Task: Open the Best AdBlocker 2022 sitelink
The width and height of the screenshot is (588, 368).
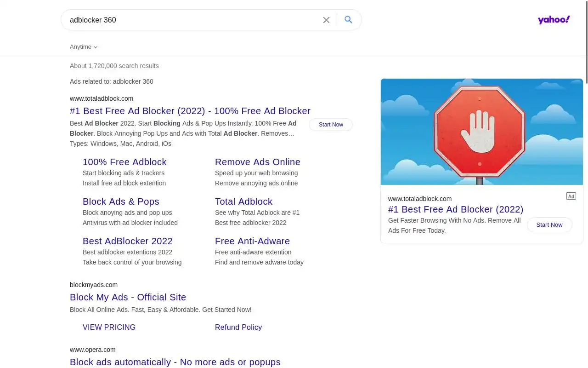Action: click(x=128, y=241)
